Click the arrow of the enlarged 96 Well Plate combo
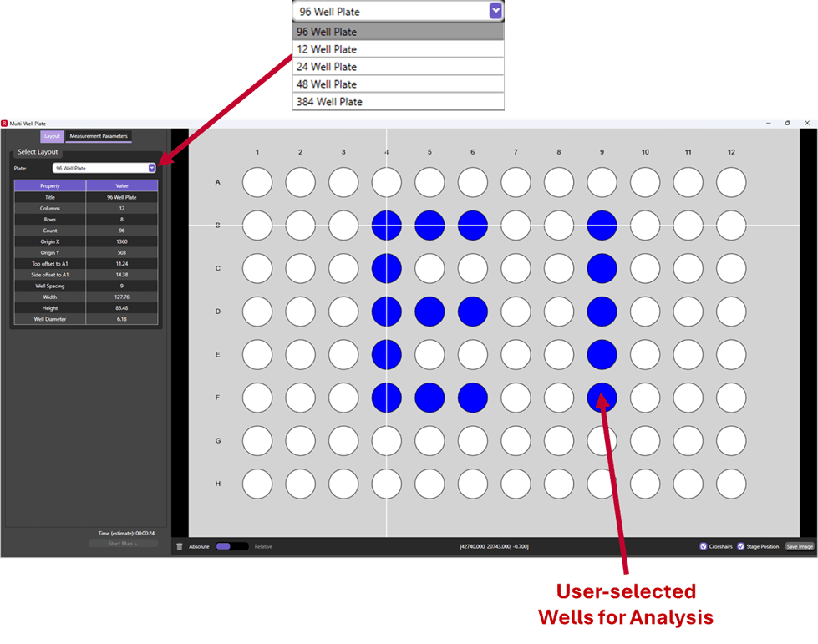Viewport: 818px width, 644px height. tap(495, 10)
